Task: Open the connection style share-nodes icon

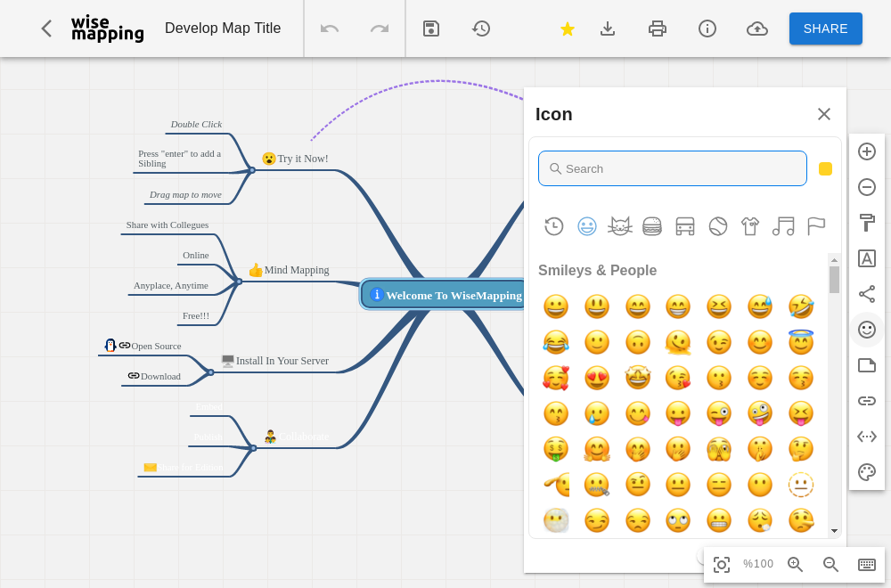Action: (x=867, y=294)
